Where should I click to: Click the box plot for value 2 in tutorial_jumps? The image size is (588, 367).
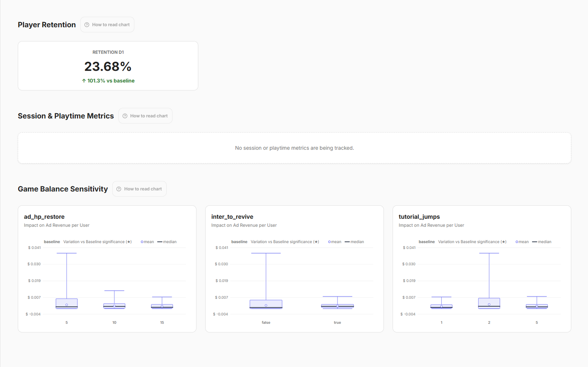coord(489,303)
